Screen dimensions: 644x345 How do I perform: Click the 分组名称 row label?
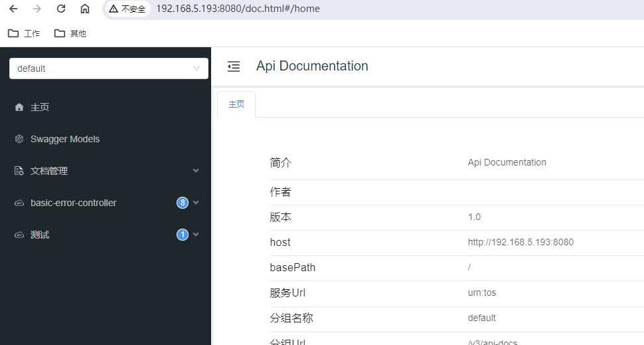[291, 318]
